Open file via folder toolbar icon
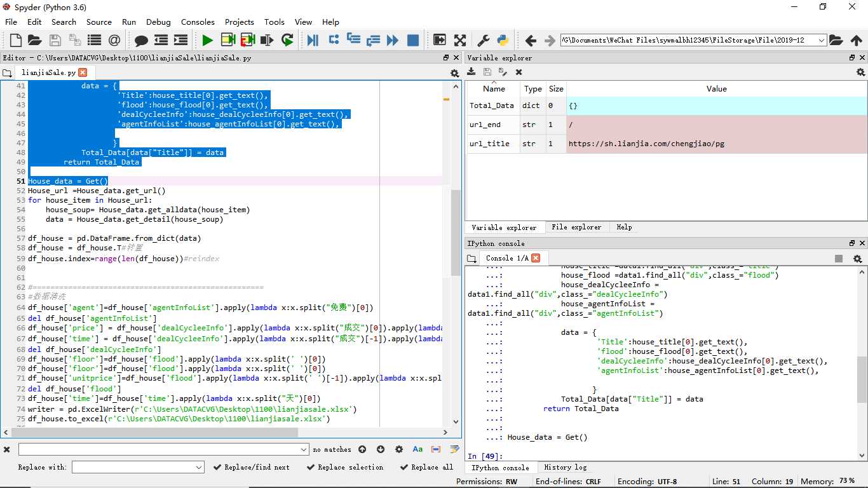 [34, 40]
